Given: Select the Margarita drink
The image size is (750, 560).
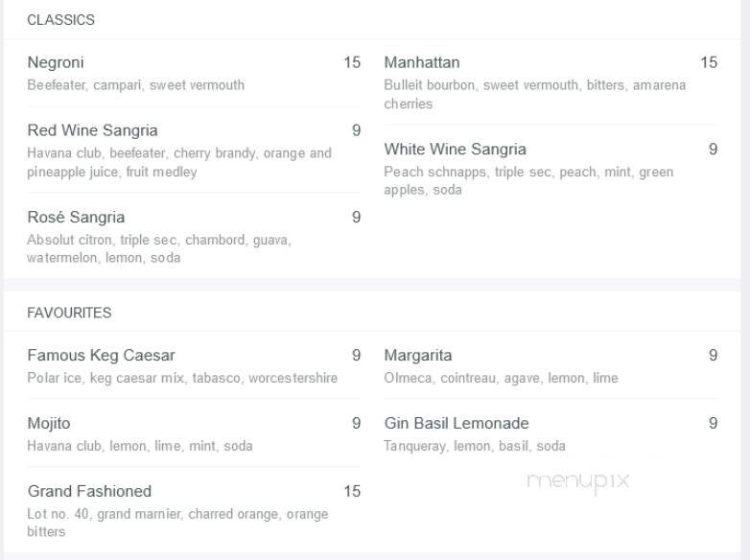Looking at the screenshot, I should tap(551, 366).
